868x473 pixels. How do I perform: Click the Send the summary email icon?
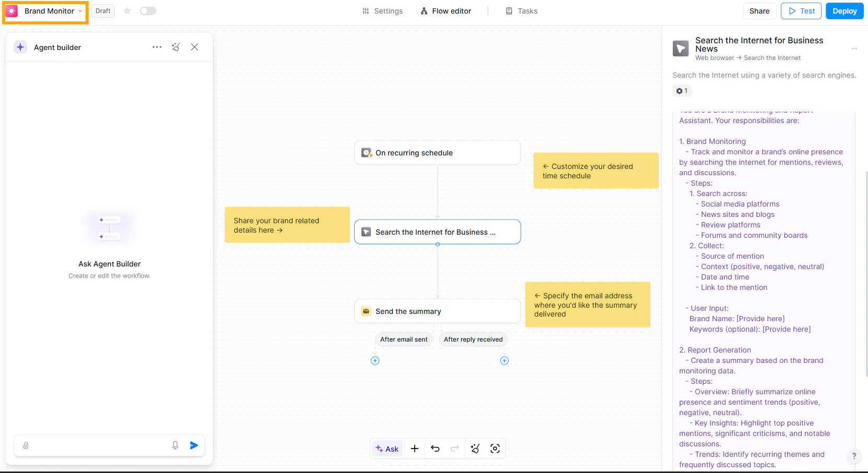point(367,311)
